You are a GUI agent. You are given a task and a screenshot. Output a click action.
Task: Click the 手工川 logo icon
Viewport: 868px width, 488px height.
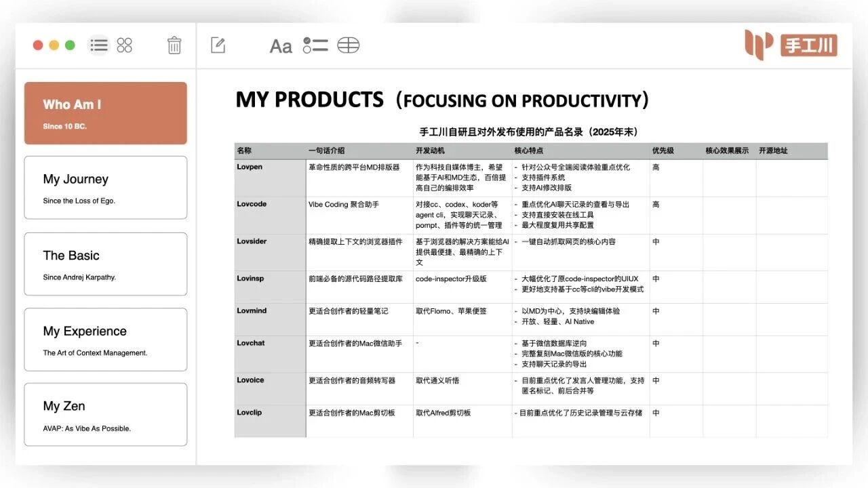coord(791,45)
